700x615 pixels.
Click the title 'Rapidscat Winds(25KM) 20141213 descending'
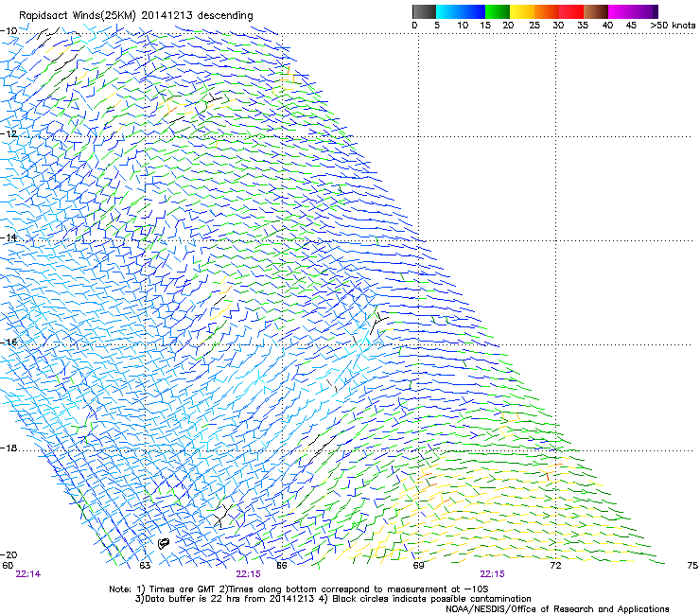[135, 16]
